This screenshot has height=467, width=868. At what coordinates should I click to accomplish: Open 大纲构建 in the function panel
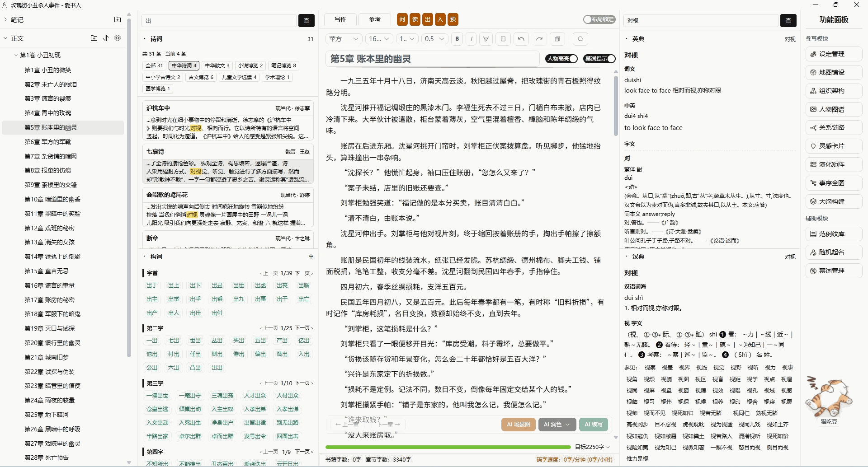pyautogui.click(x=834, y=201)
